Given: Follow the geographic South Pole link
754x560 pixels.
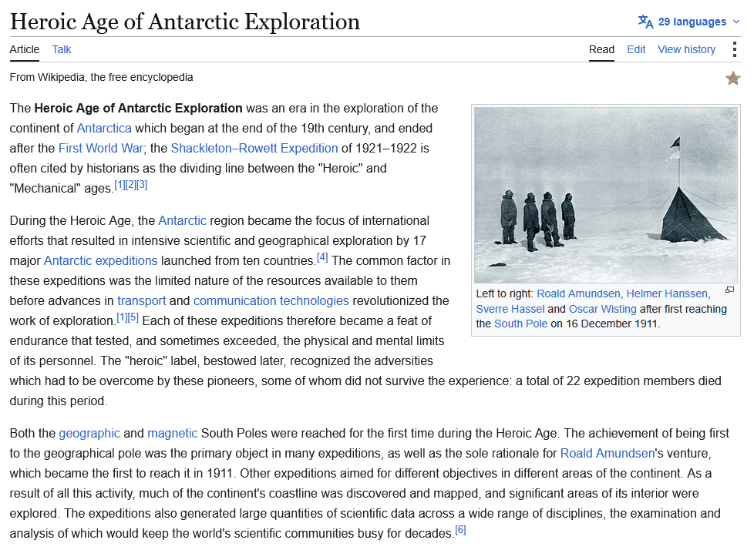Looking at the screenshot, I should pos(89,433).
